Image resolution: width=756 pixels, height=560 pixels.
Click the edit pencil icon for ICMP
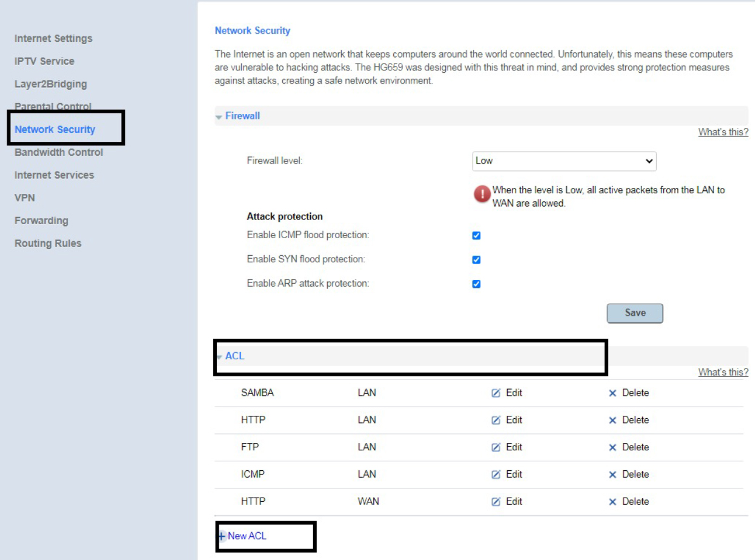tap(496, 475)
